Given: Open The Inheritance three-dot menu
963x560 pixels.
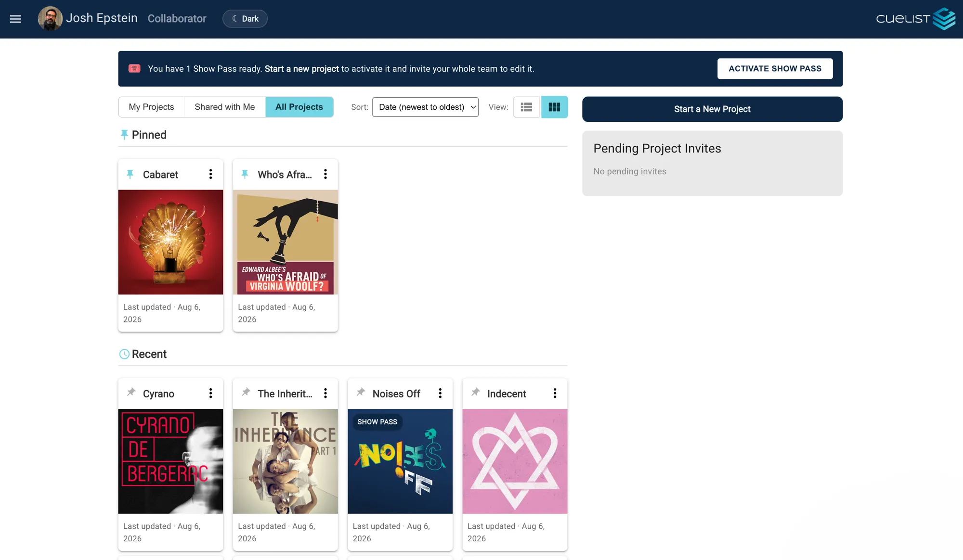Looking at the screenshot, I should pyautogui.click(x=325, y=393).
